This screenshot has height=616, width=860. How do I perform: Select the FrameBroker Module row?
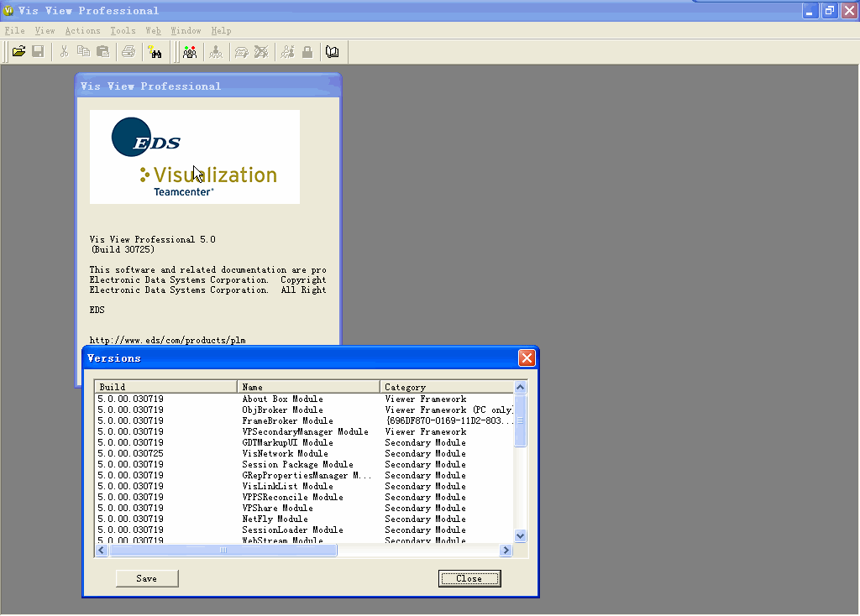(304, 421)
